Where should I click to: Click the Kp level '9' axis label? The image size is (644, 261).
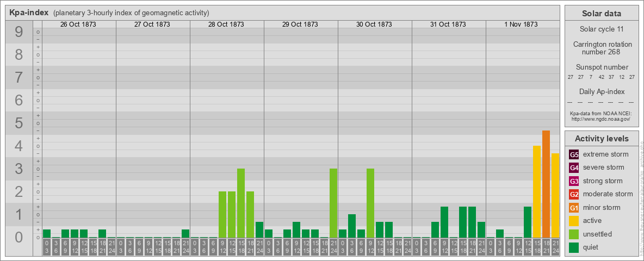click(x=19, y=32)
